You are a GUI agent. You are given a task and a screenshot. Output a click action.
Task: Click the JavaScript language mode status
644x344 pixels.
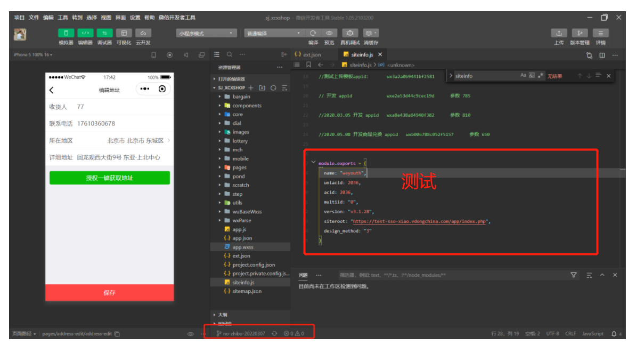(593, 333)
